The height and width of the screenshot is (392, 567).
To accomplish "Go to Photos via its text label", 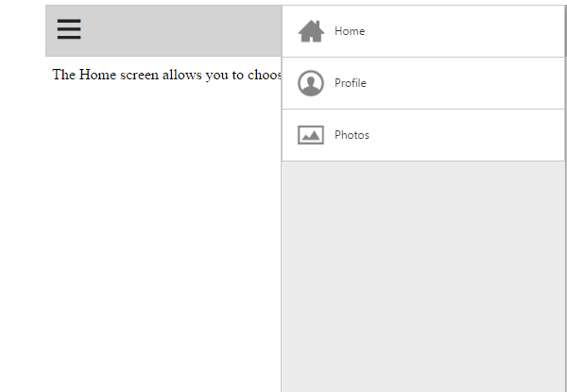I will click(x=352, y=135).
